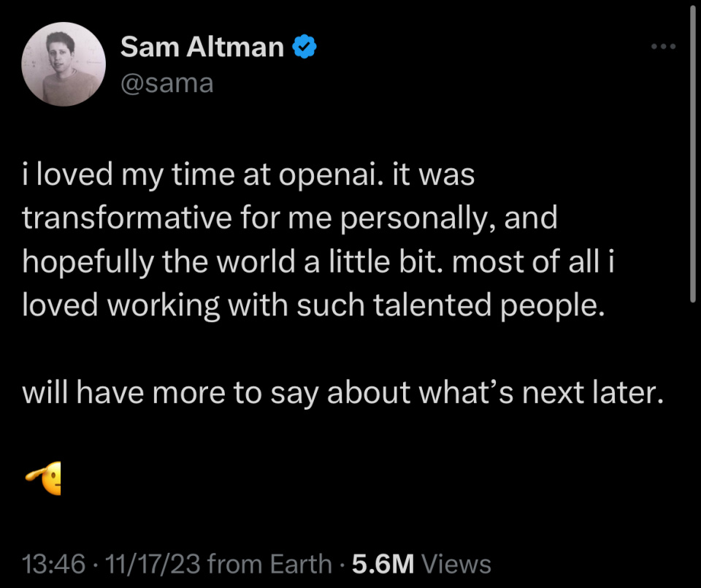Click the "Views" label

coord(456,563)
